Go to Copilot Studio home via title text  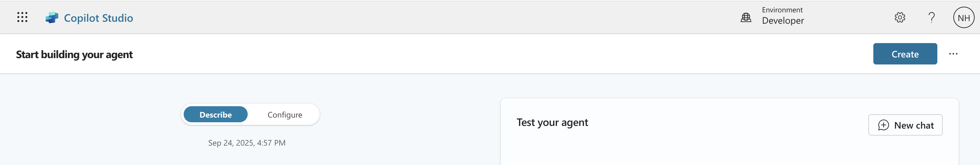[98, 18]
